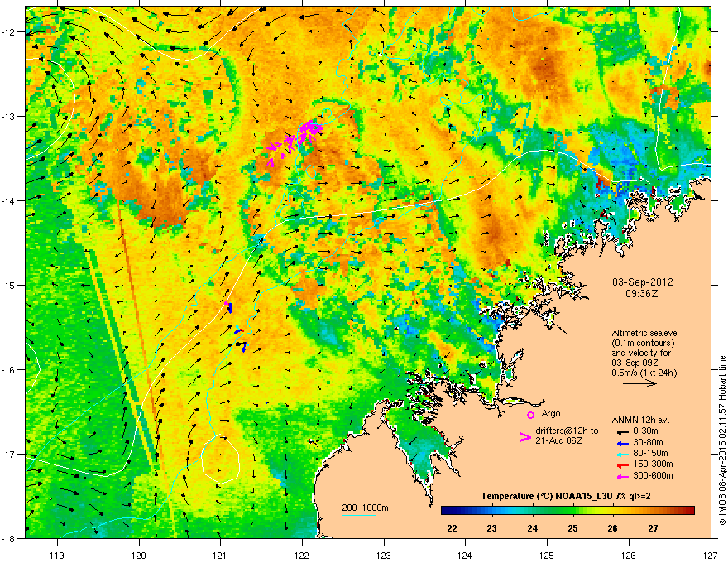Click the '09:36Z' time label

tap(642, 294)
